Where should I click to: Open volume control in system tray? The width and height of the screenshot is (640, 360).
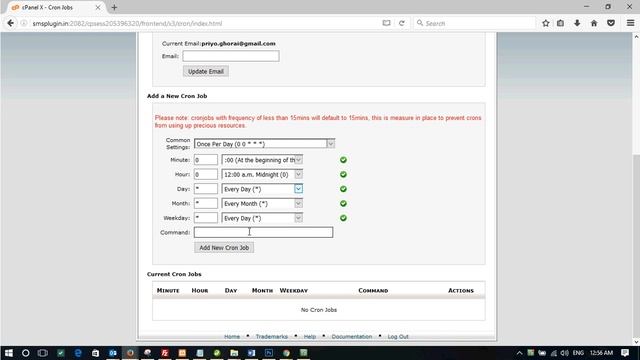[x=564, y=353]
